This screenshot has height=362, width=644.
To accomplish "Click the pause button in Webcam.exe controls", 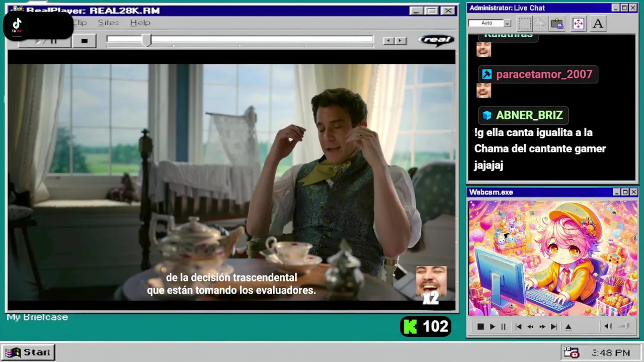I will 503,326.
